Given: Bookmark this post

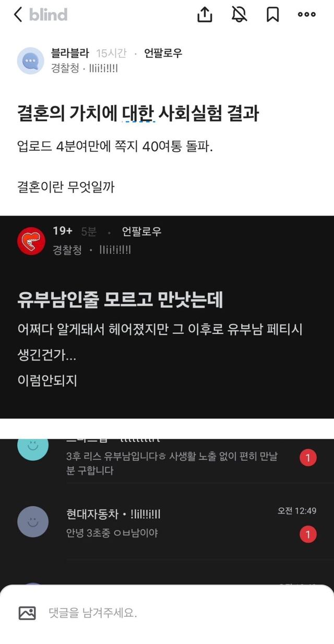Looking at the screenshot, I should pyautogui.click(x=272, y=15).
